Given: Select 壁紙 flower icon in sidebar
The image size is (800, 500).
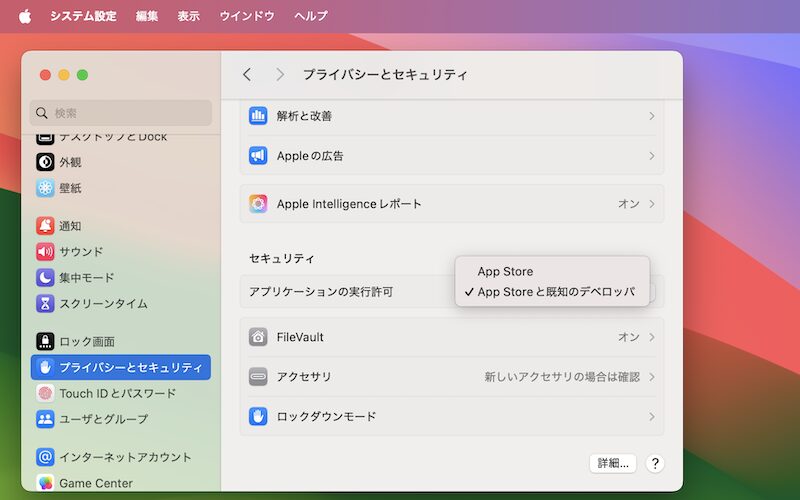Looking at the screenshot, I should tap(45, 188).
